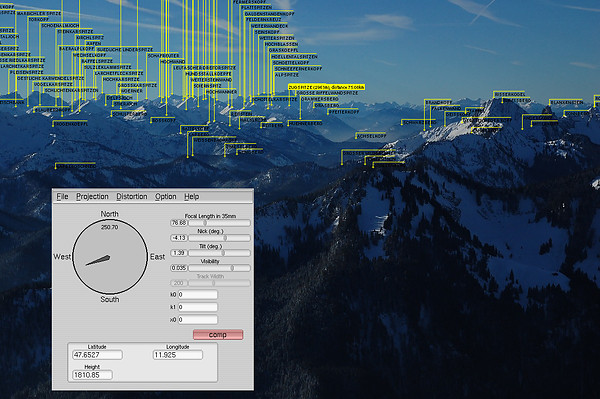The width and height of the screenshot is (600, 399).
Task: Click the red comp button
Action: coord(218,335)
